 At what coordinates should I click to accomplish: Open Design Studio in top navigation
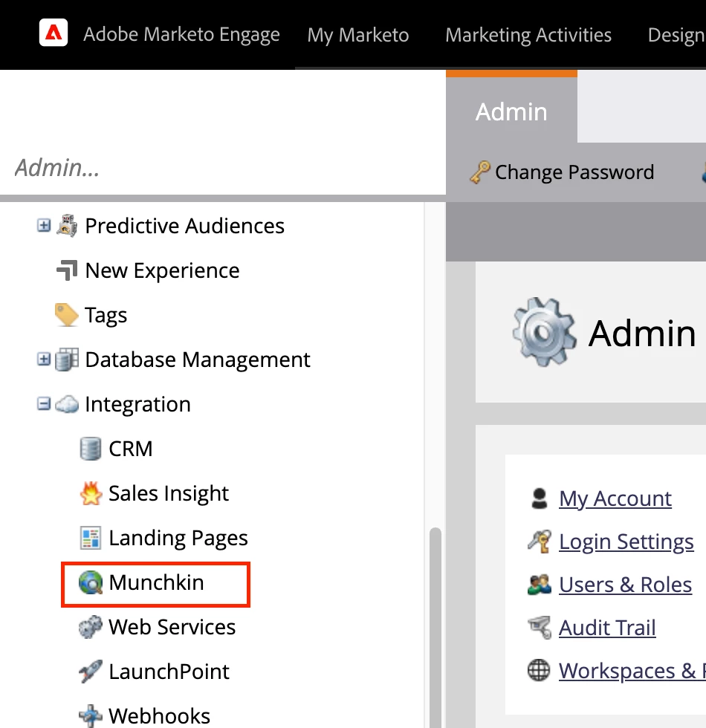click(x=677, y=35)
